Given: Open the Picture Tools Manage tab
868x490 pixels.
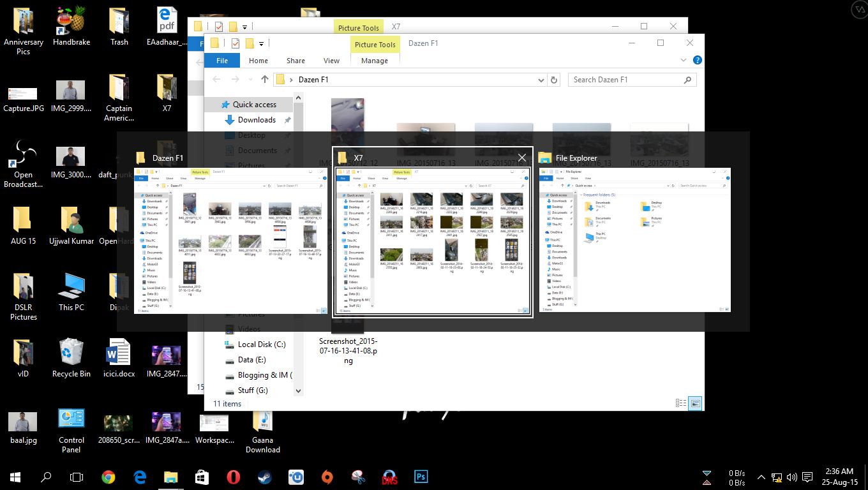Looking at the screenshot, I should click(x=375, y=60).
